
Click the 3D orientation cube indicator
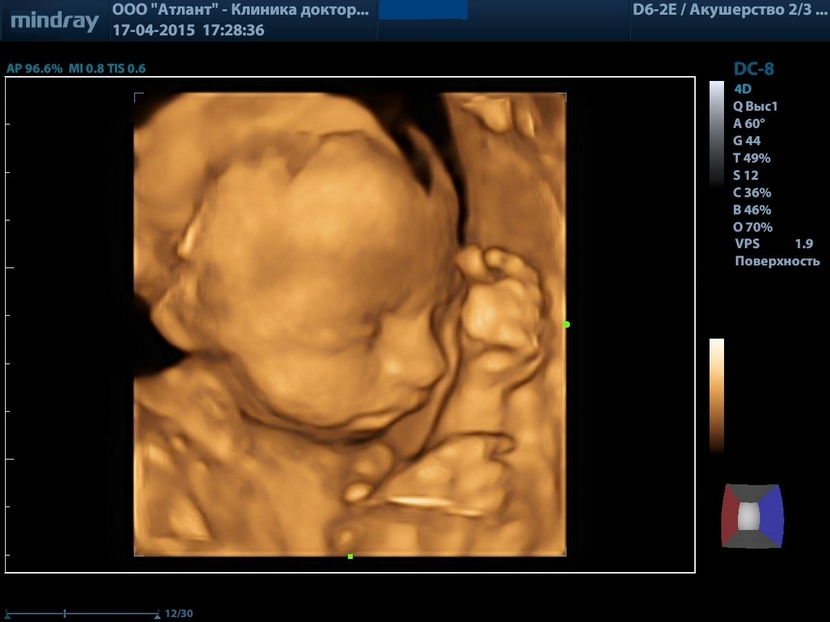tap(752, 516)
